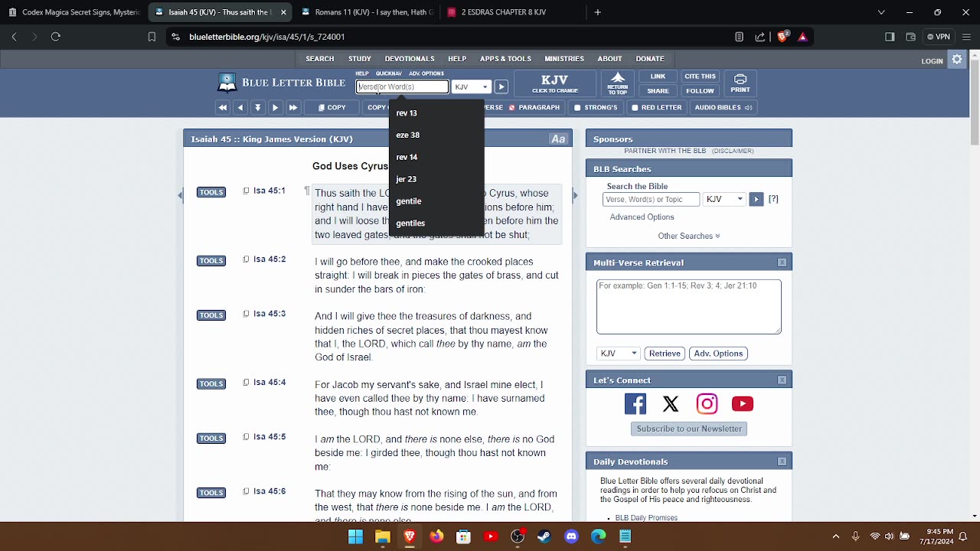
Task: Reload the page in the browser
Action: click(x=55, y=37)
